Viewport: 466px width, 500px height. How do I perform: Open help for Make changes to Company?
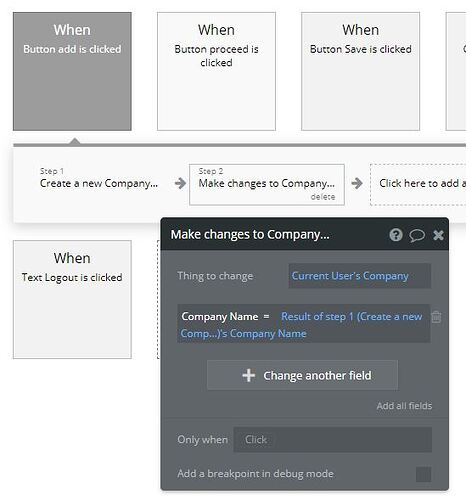pyautogui.click(x=396, y=235)
